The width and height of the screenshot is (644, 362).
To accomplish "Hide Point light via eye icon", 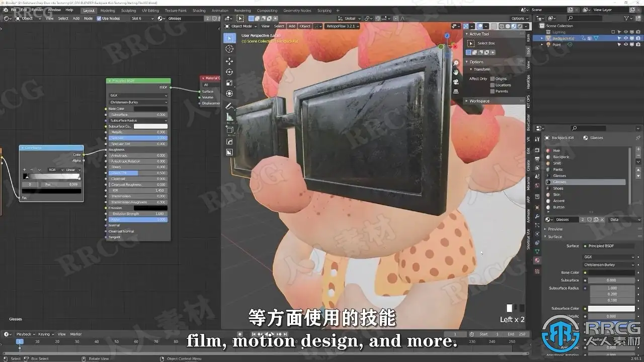I will point(626,45).
